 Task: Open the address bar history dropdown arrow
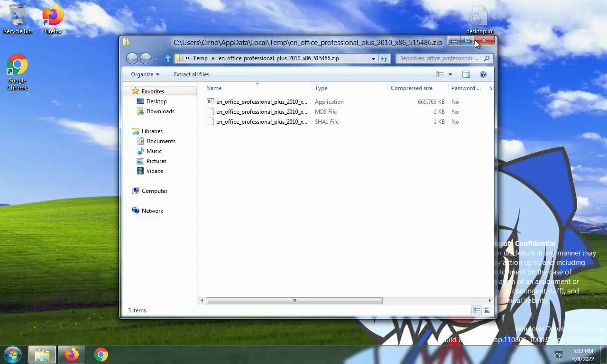coord(373,58)
